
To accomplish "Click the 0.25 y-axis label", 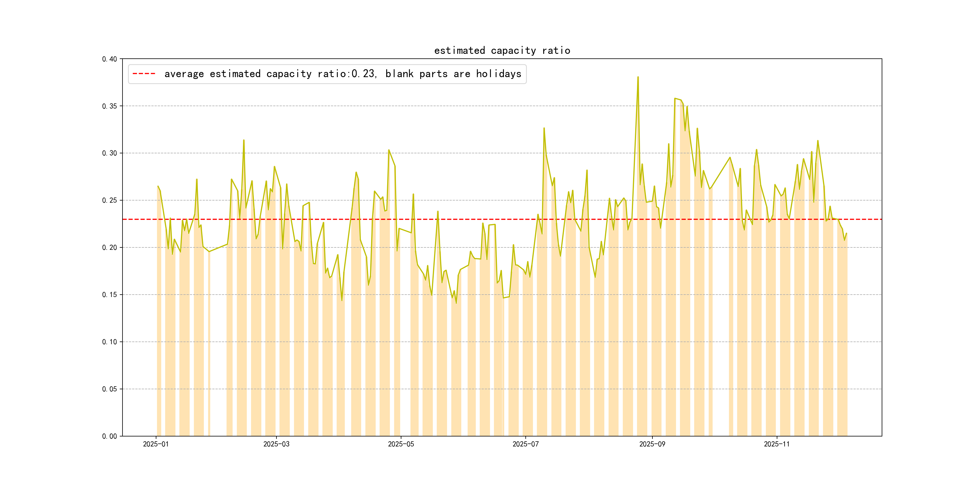I will point(109,201).
